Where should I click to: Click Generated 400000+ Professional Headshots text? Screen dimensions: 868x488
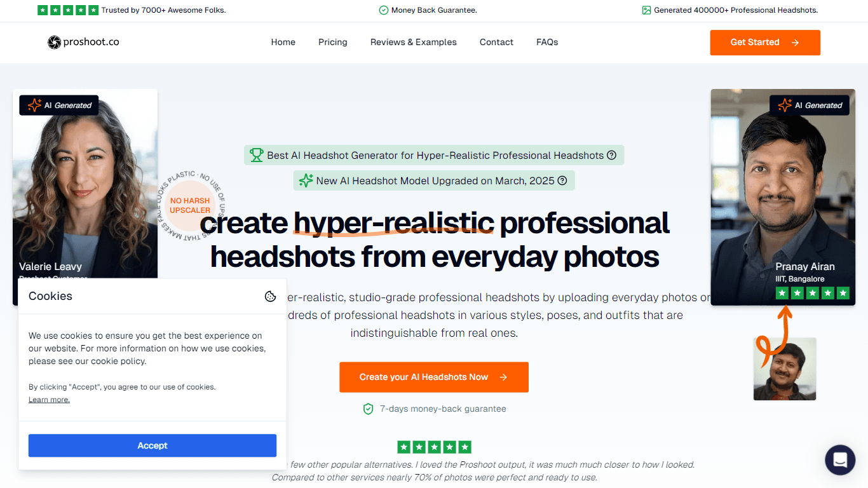736,10
